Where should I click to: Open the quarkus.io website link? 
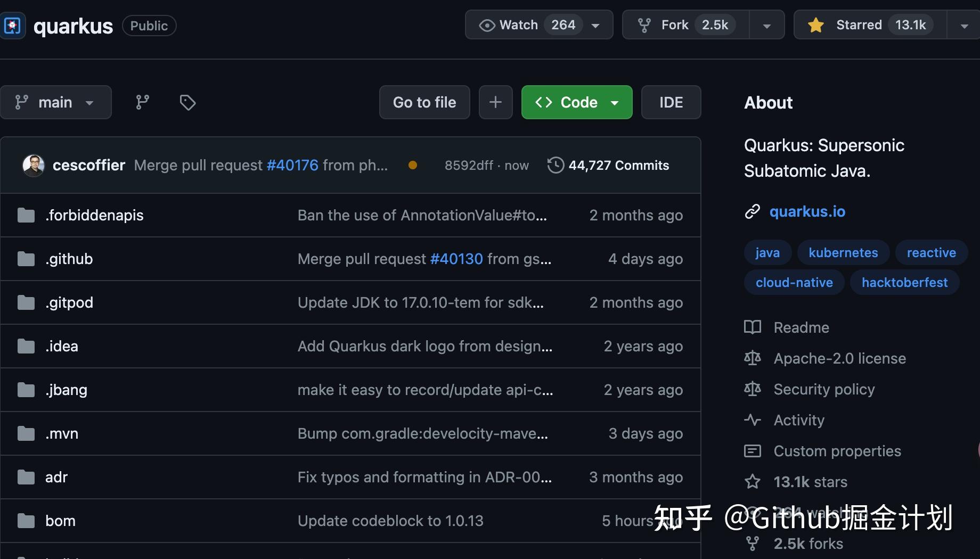tap(807, 211)
